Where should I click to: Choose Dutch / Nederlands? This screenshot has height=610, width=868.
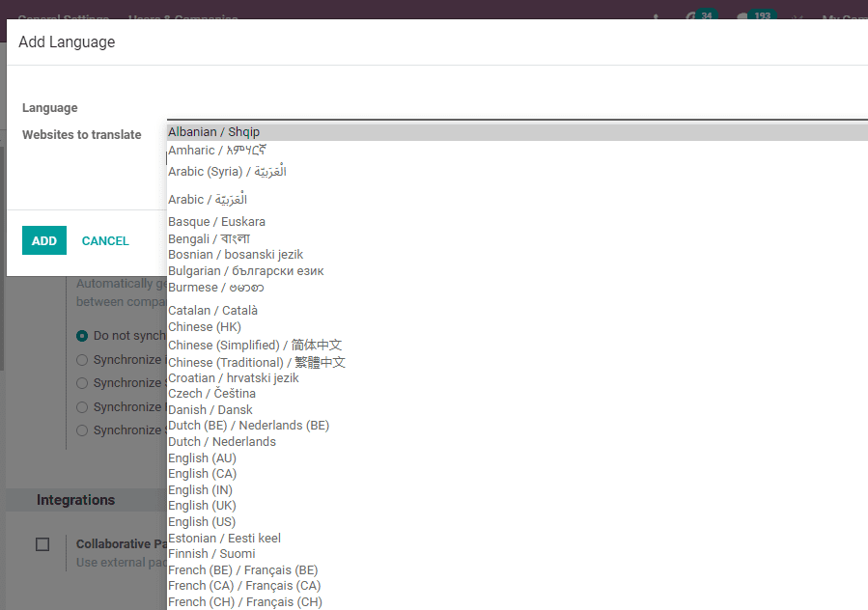coord(518,442)
